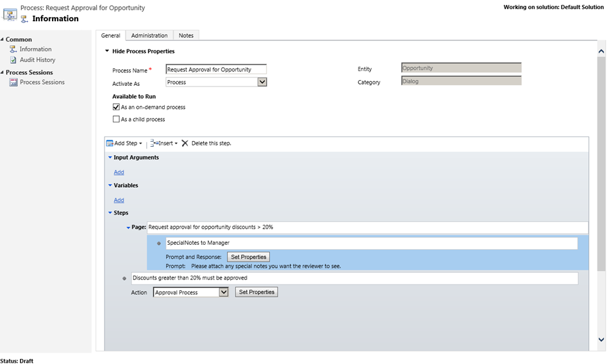Click the Audit History sidebar icon
Viewport: 607px width, 364px height.
pyautogui.click(x=13, y=60)
